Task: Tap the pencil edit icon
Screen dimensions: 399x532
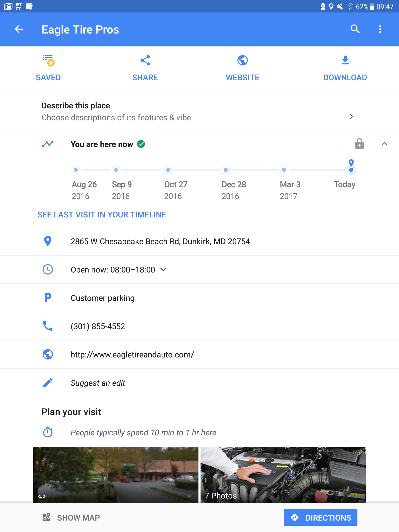Action: pyautogui.click(x=48, y=383)
